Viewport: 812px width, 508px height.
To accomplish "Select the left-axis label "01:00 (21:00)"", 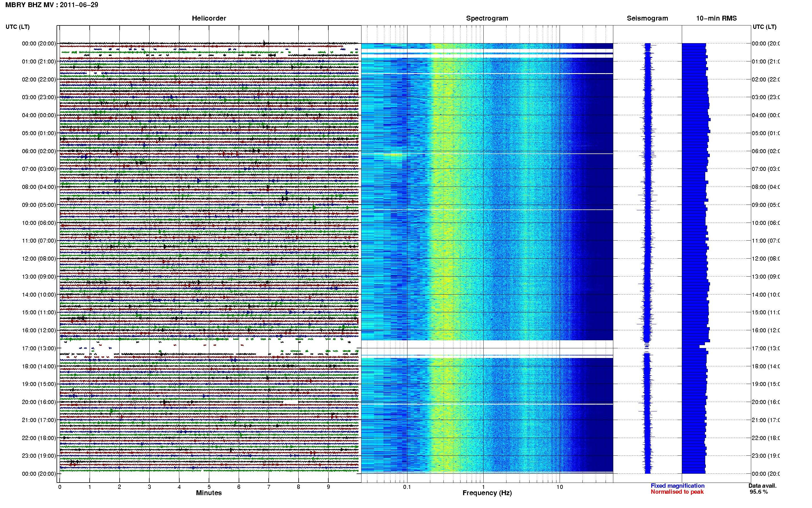I will (x=39, y=61).
